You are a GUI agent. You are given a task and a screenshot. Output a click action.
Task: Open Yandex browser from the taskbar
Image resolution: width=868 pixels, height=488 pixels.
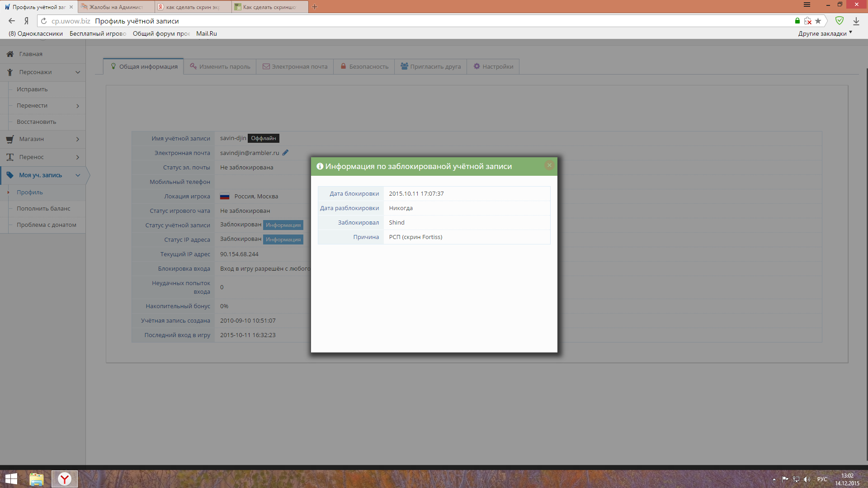tap(65, 479)
